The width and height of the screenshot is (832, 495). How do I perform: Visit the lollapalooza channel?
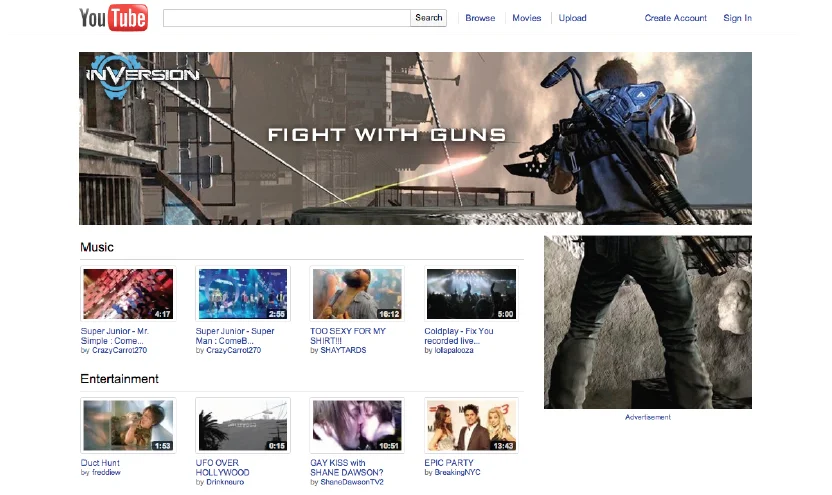click(x=454, y=350)
